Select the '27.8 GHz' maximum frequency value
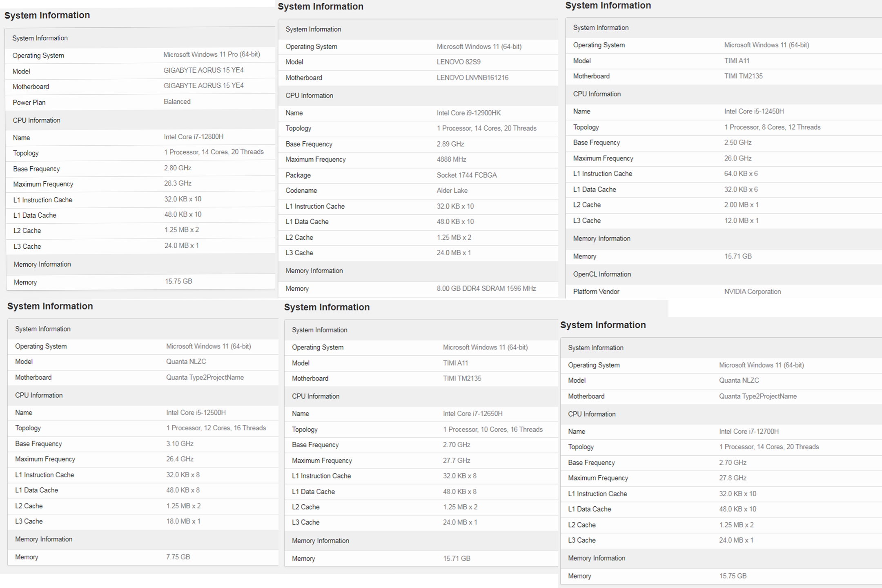The width and height of the screenshot is (882, 588). [x=733, y=478]
